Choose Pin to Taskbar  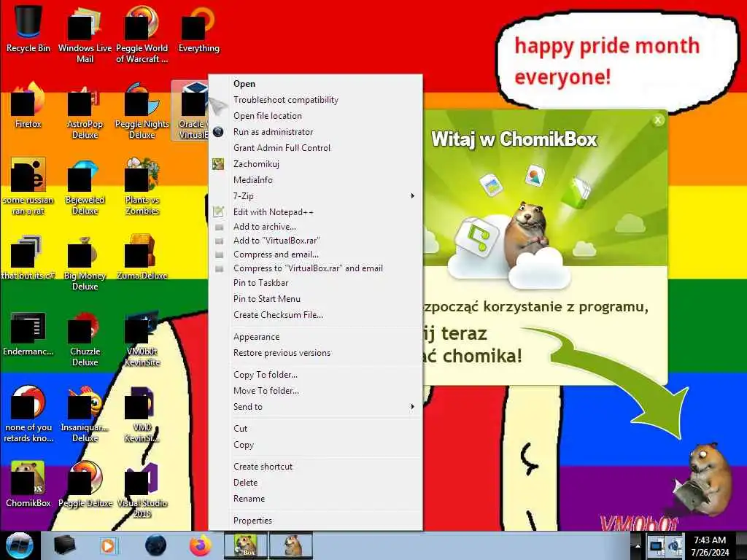(315, 283)
